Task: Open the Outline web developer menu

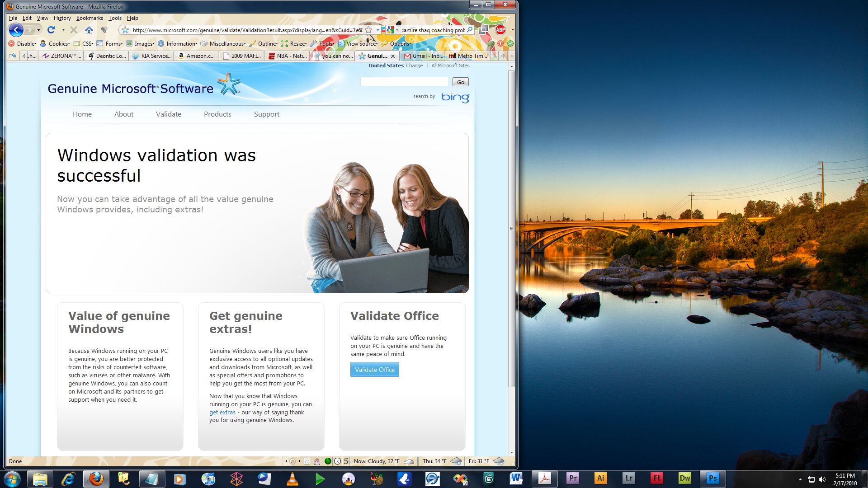Action: coord(264,44)
